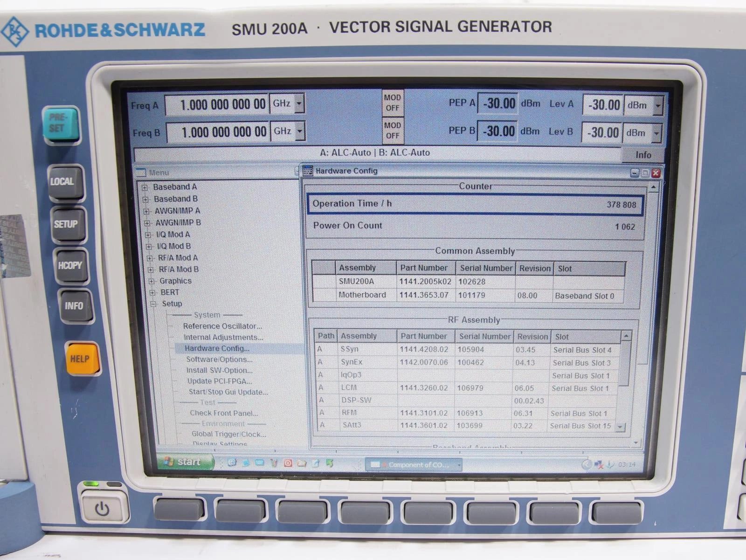Expand AWGN/IMP A tree node
746x560 pixels.
[146, 211]
